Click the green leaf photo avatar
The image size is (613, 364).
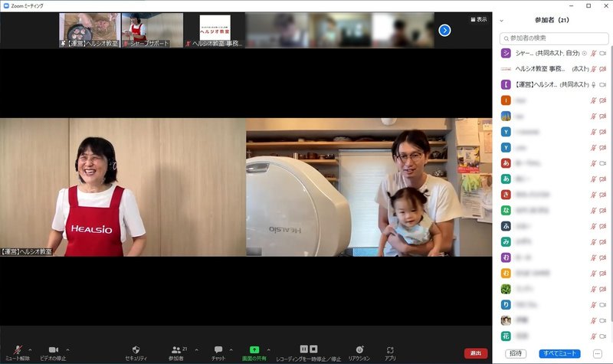[x=506, y=289]
